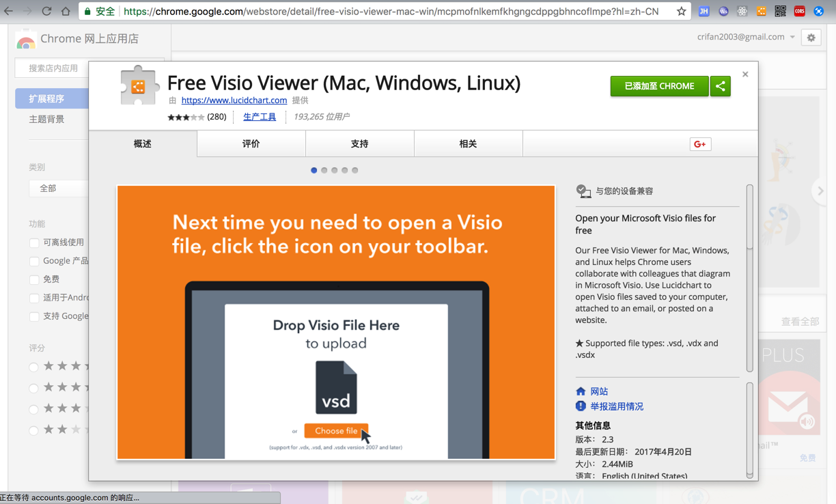The width and height of the screenshot is (836, 504).
Task: Open the 生产工具 category link
Action: (260, 117)
